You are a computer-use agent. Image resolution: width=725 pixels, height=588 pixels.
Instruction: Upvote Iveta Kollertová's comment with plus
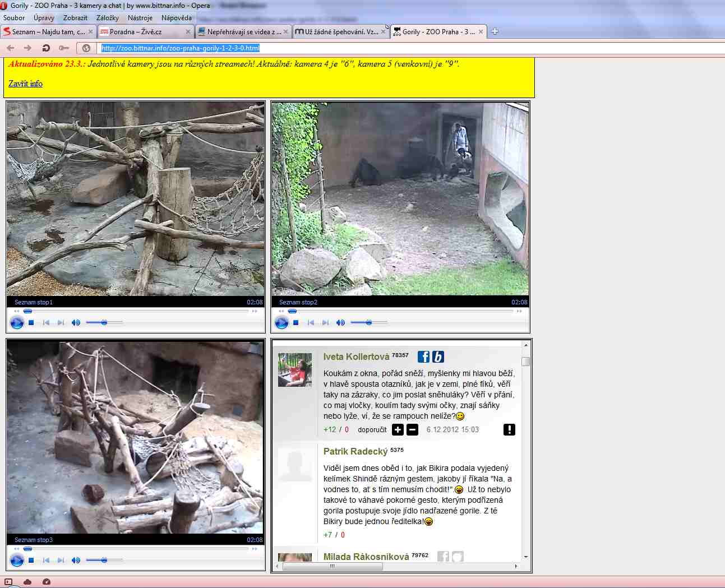point(398,430)
